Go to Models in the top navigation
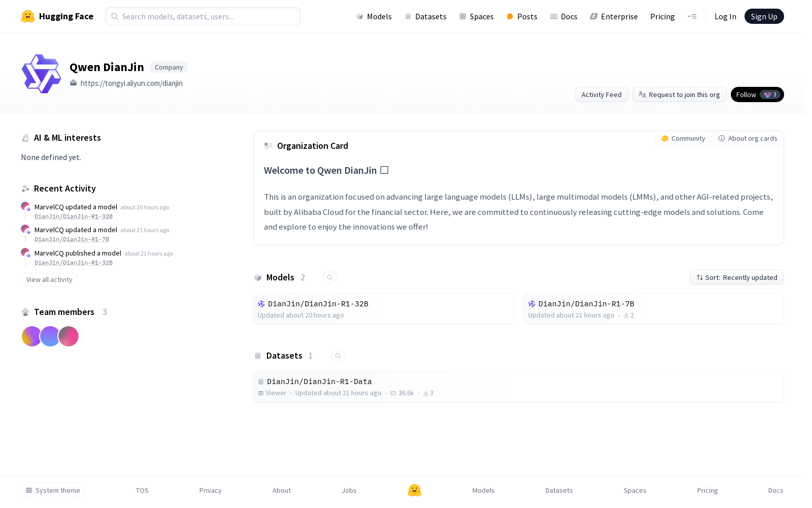 click(374, 16)
